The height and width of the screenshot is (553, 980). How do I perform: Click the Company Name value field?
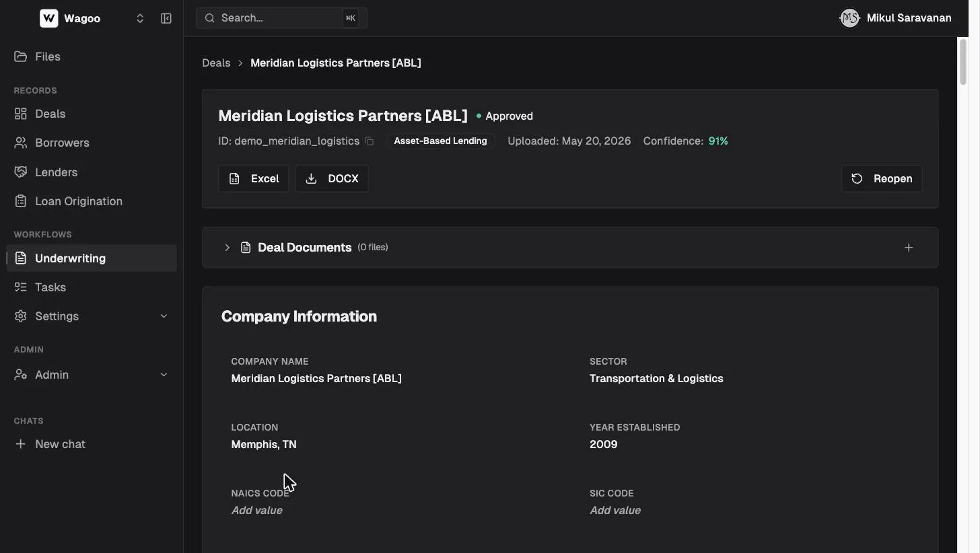(316, 379)
